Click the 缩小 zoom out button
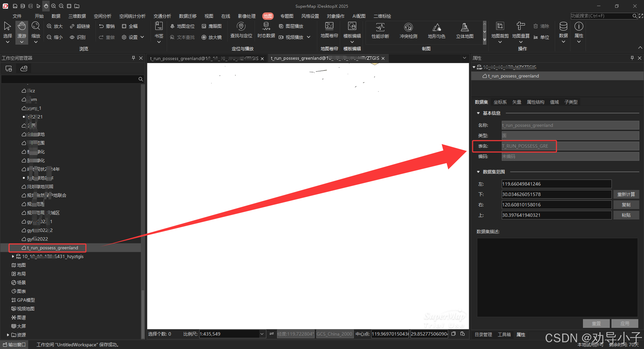Viewport: 644px width, 349px height. tap(55, 37)
